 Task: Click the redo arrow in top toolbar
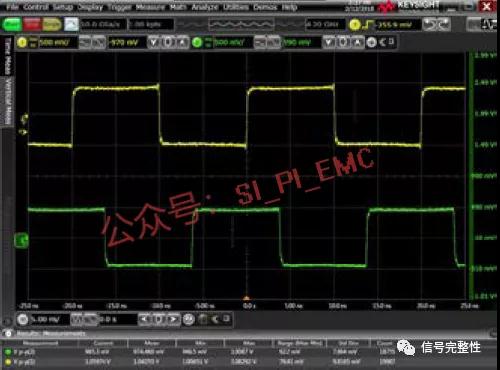pyautogui.click(x=444, y=24)
